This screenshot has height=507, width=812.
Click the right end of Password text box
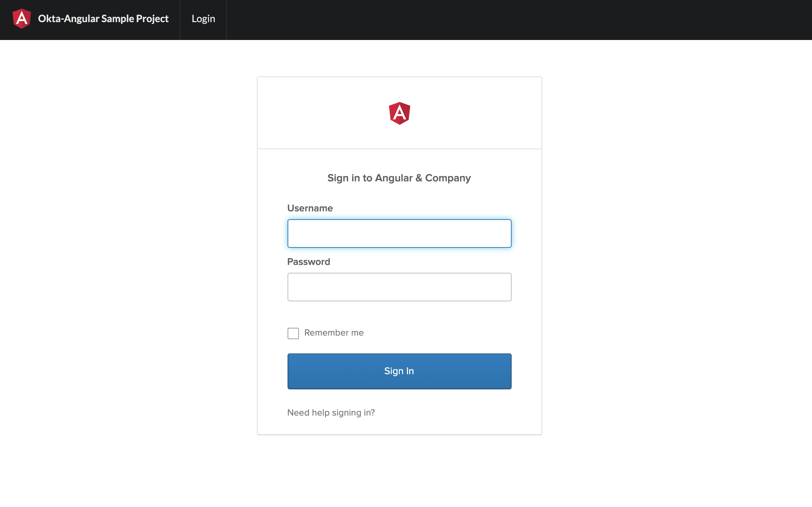(x=501, y=287)
